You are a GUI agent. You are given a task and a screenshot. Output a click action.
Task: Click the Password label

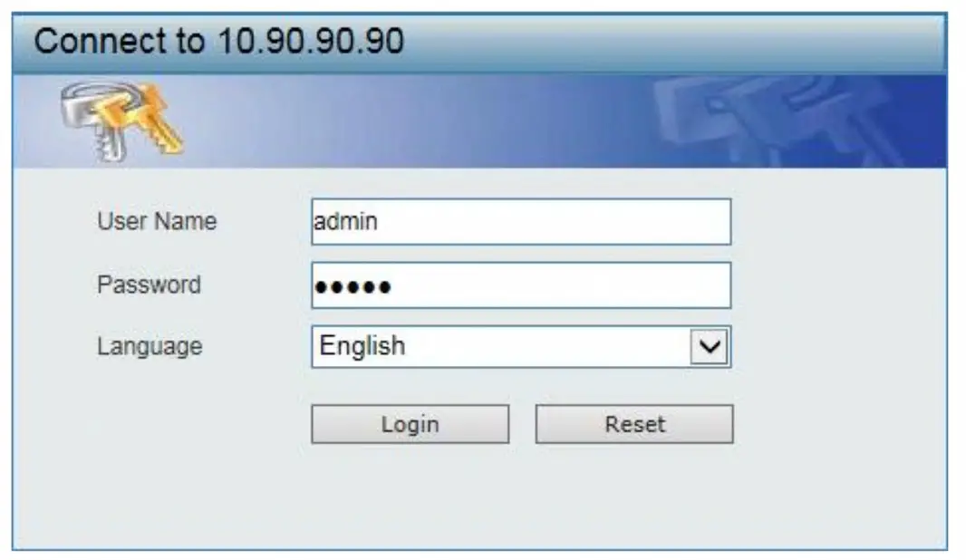150,284
